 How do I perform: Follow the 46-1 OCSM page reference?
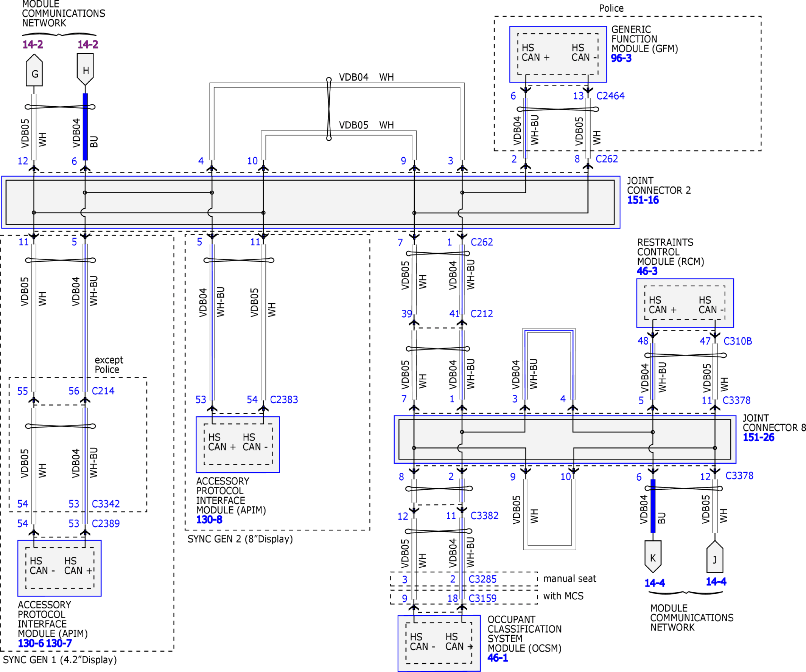498,658
